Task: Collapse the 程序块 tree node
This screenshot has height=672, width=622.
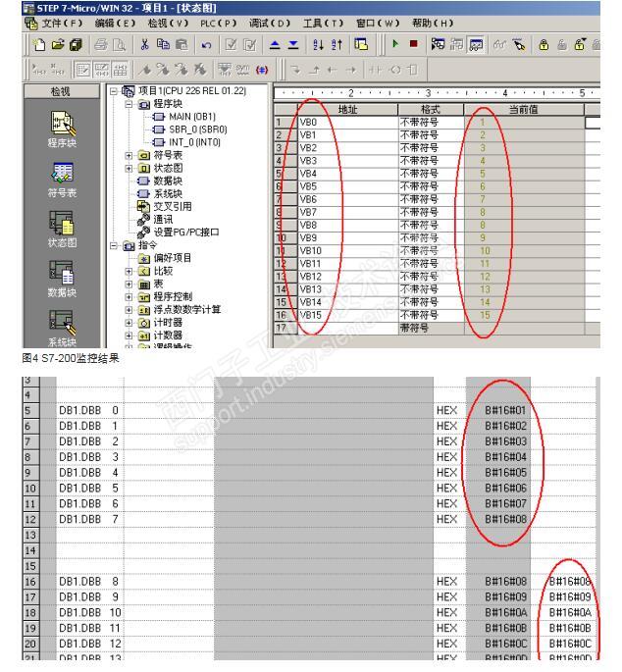Action: [129, 104]
